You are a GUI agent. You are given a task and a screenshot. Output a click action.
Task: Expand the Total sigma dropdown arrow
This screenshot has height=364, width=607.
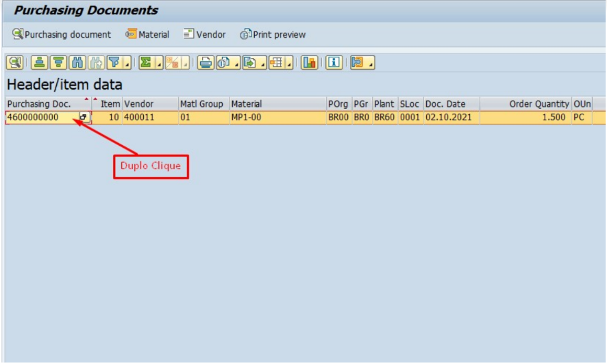point(159,64)
